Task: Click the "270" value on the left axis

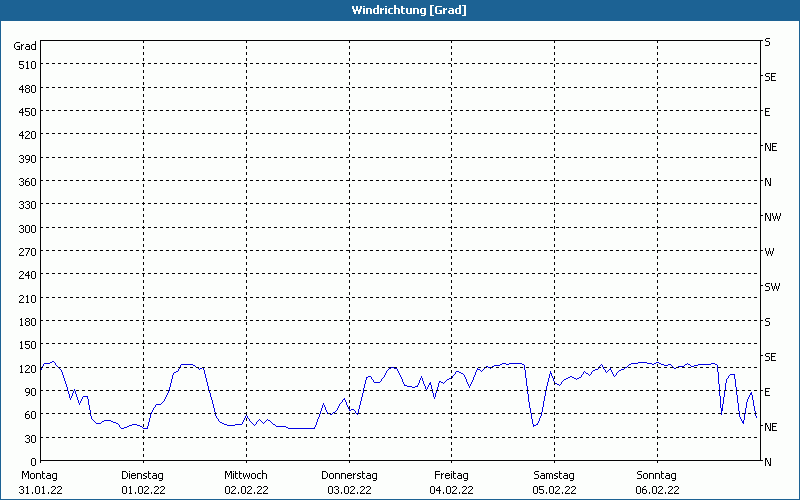Action: click(28, 252)
